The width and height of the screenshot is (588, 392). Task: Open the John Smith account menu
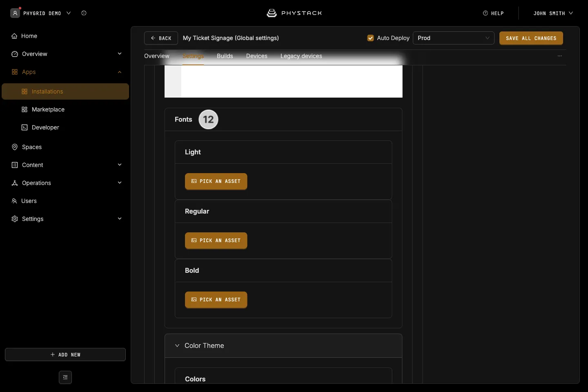[553, 13]
